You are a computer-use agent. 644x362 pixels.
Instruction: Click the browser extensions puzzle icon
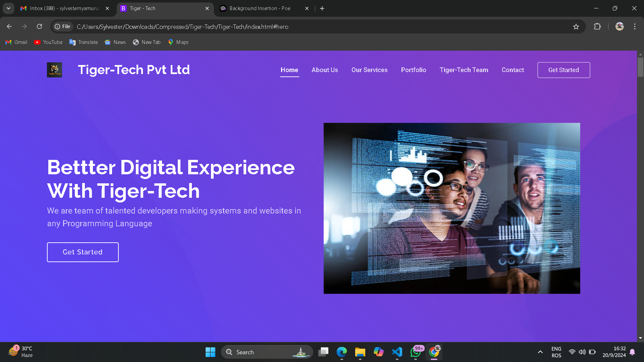point(597,26)
